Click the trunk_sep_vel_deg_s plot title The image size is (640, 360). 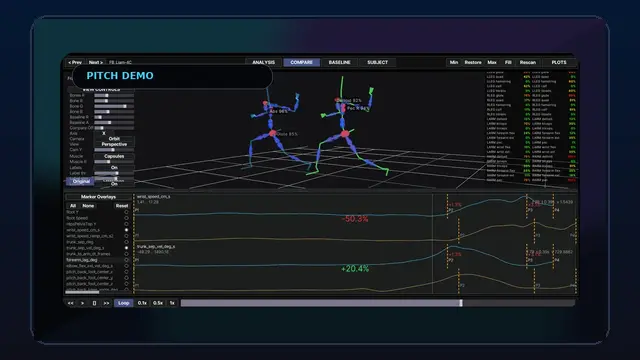156,247
